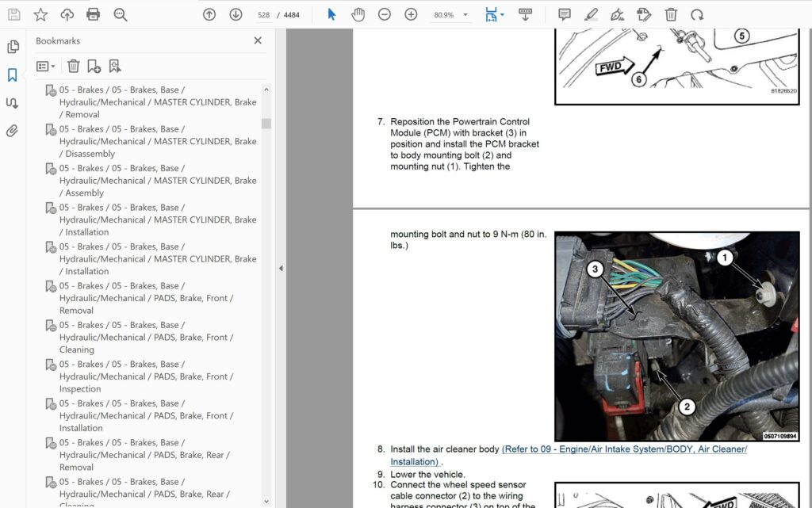Image resolution: width=812 pixels, height=508 pixels.
Task: Open the 80.9% zoom level dropdown
Action: 465,15
